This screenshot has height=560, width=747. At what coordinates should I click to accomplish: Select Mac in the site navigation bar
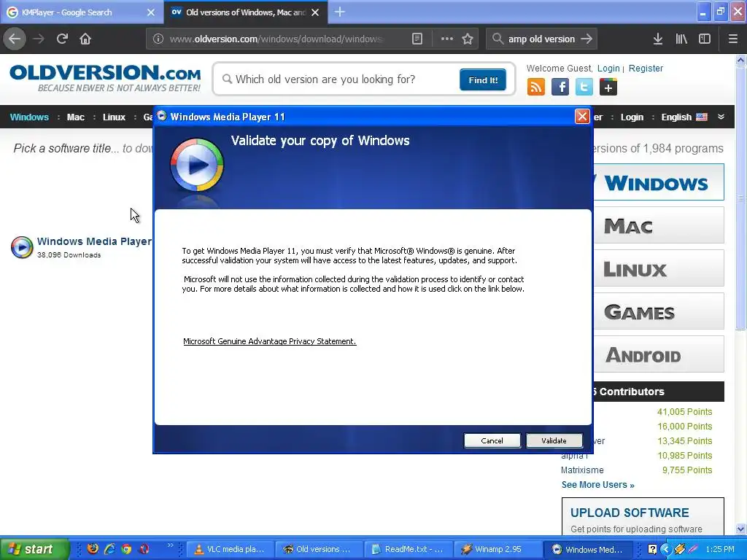(x=75, y=117)
